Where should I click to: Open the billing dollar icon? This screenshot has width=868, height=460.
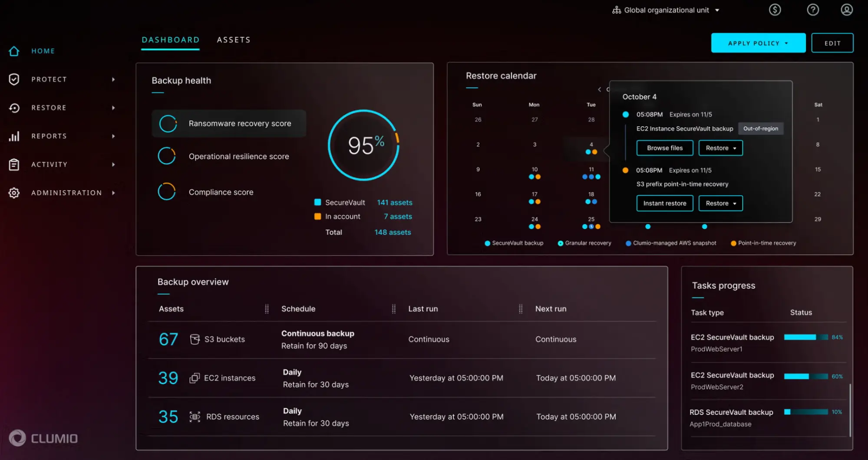775,10
